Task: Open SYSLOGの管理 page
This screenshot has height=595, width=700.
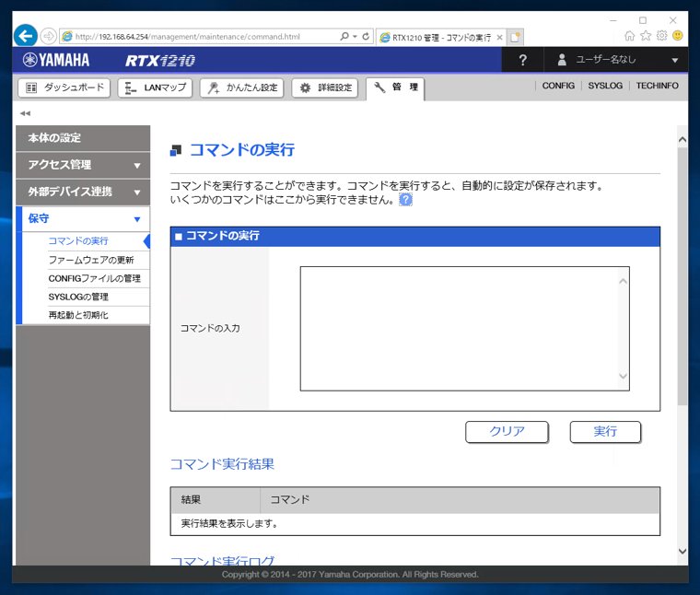Action: 78,297
